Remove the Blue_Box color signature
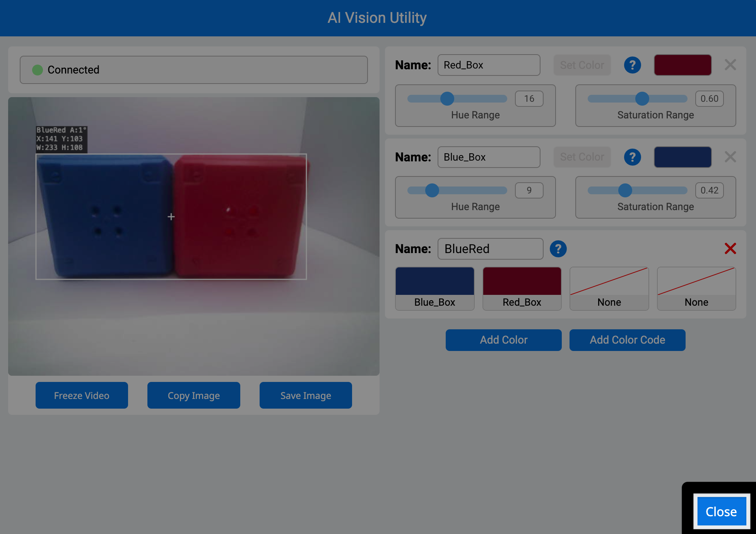Viewport: 756px width, 534px height. click(x=730, y=157)
